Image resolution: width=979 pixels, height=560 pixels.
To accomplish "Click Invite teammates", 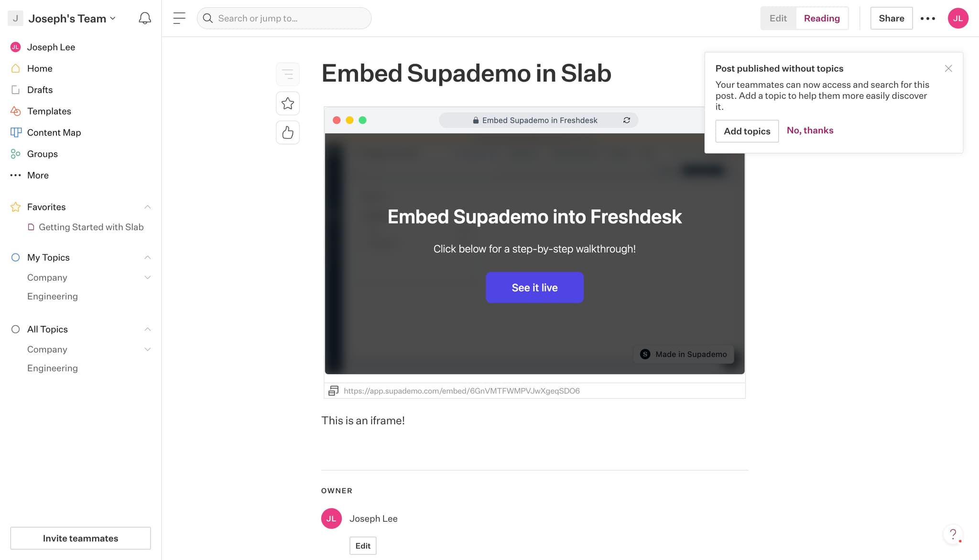I will (80, 538).
